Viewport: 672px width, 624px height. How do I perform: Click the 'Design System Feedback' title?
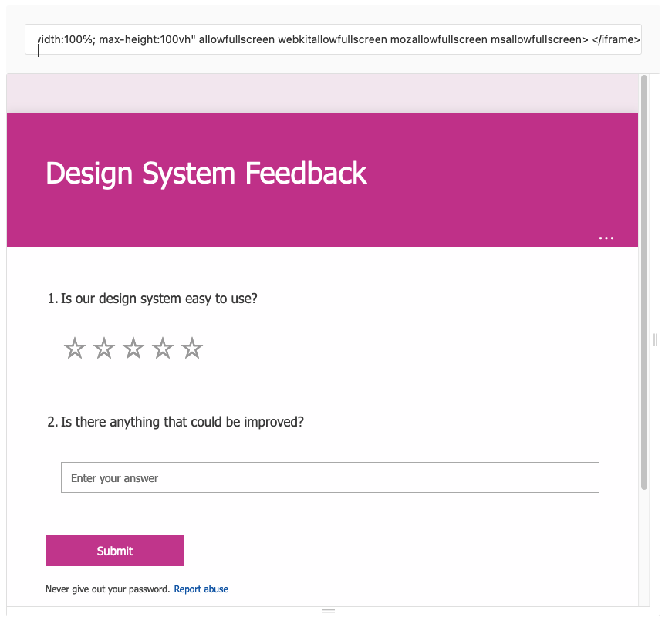[x=206, y=174]
